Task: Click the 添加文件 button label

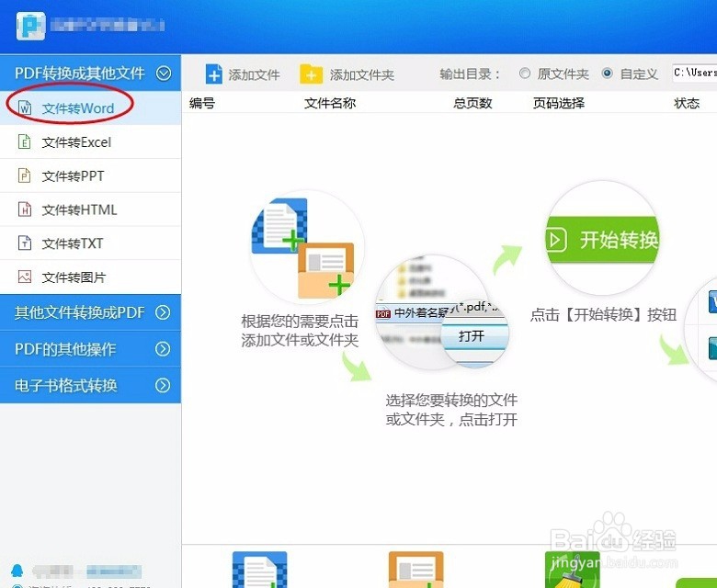Action: coord(255,74)
